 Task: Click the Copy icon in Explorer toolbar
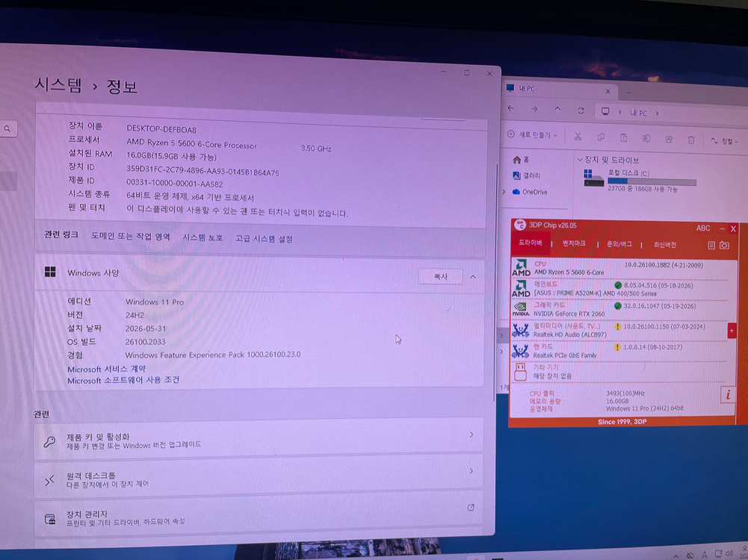coord(601,137)
